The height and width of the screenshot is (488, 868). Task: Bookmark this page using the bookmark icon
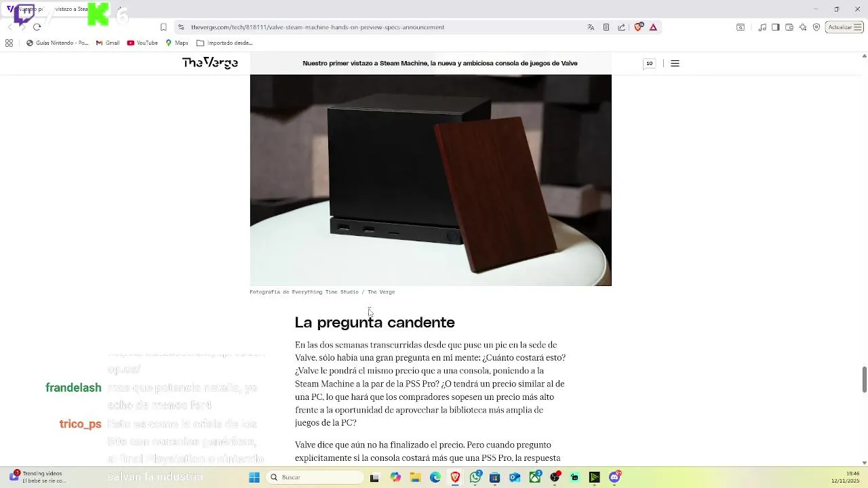click(x=163, y=27)
